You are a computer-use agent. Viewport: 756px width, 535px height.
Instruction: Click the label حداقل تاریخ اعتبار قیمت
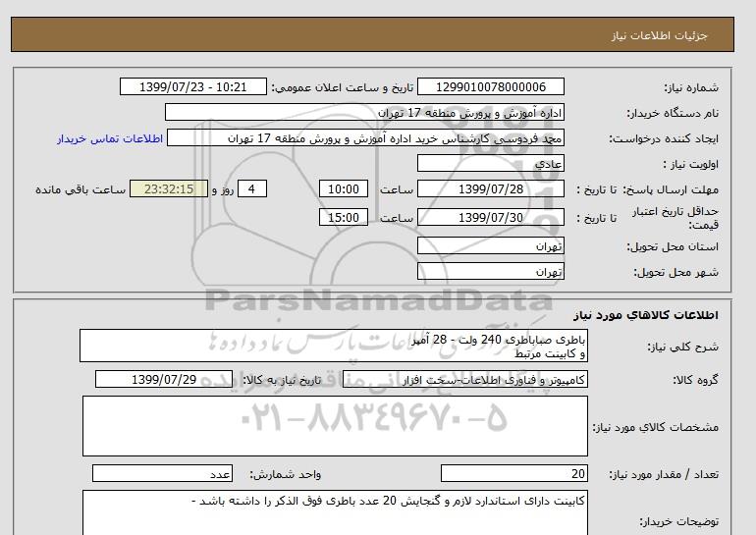pos(675,218)
